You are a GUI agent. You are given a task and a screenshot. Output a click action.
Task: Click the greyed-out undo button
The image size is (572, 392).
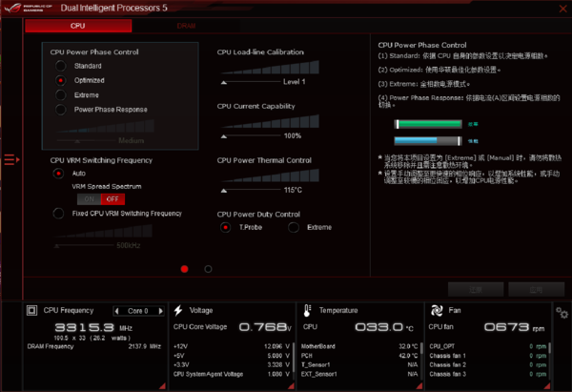coord(476,289)
